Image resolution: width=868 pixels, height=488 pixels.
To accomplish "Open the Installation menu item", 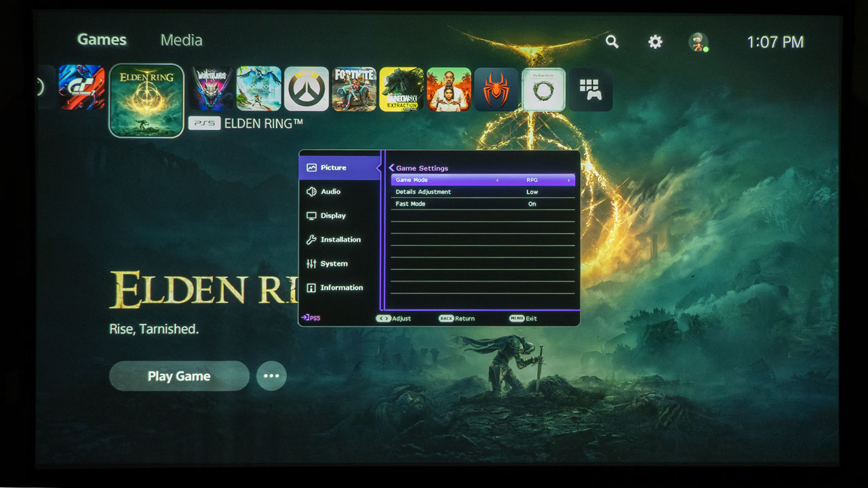I will click(x=339, y=240).
